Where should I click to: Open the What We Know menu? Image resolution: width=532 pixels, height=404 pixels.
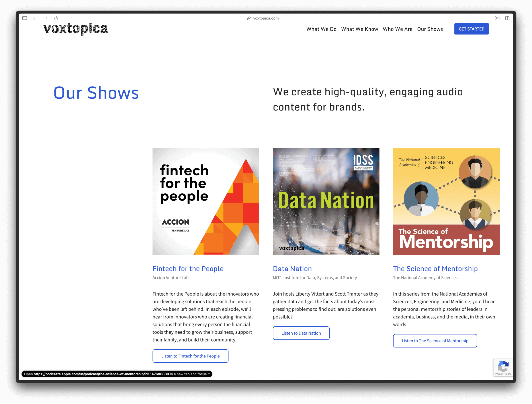point(360,29)
